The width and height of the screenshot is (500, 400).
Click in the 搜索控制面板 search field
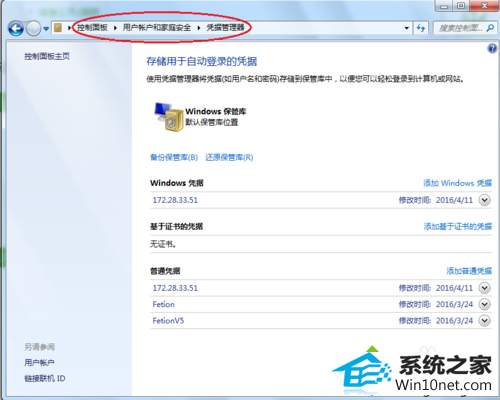pyautogui.click(x=460, y=28)
